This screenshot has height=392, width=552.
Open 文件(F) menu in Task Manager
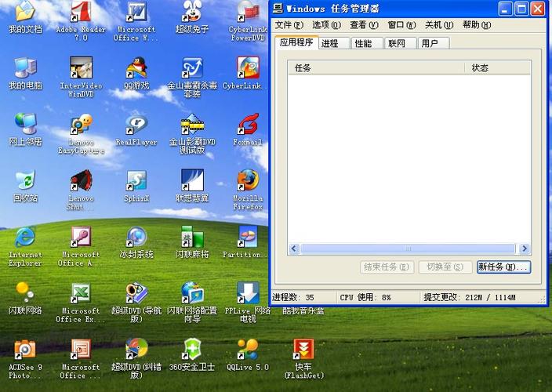coord(289,25)
